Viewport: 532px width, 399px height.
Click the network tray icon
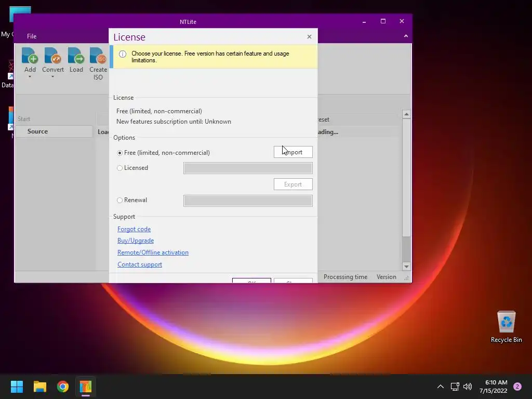(x=455, y=387)
